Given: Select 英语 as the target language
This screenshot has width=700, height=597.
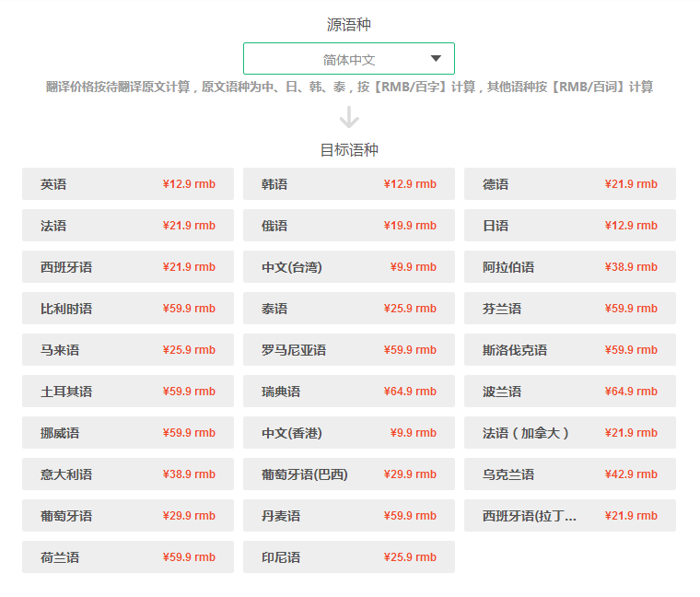Looking at the screenshot, I should tap(127, 184).
